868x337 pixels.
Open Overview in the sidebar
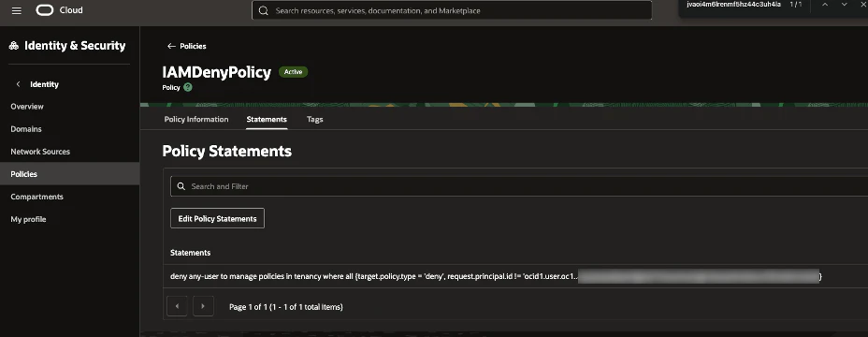[x=27, y=107]
